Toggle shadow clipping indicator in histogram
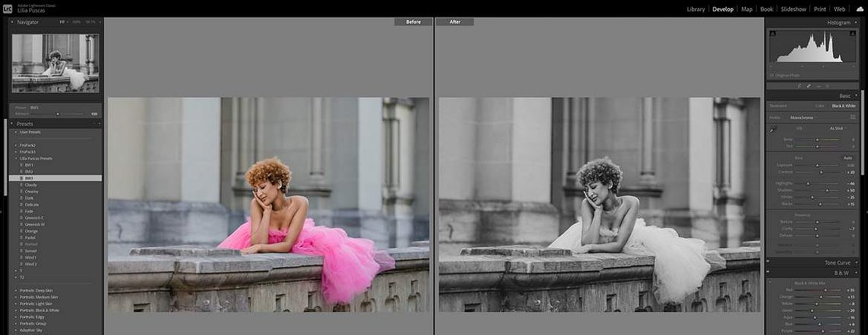The width and height of the screenshot is (868, 335). [x=771, y=34]
